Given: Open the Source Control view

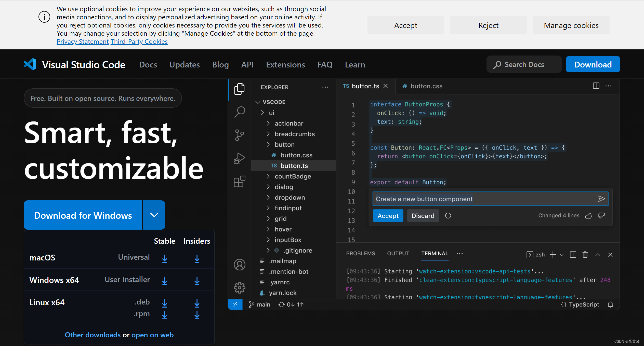Looking at the screenshot, I should tap(240, 135).
